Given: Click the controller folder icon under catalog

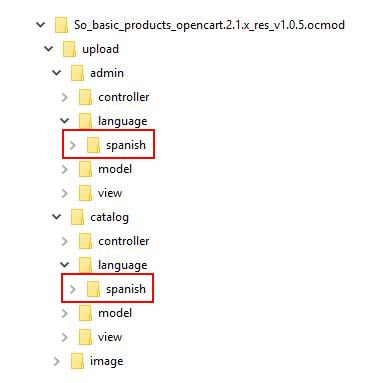Looking at the screenshot, I should point(85,241).
